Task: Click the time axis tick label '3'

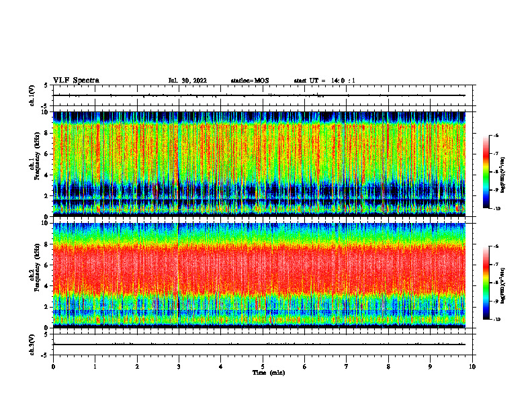Action: [179, 367]
